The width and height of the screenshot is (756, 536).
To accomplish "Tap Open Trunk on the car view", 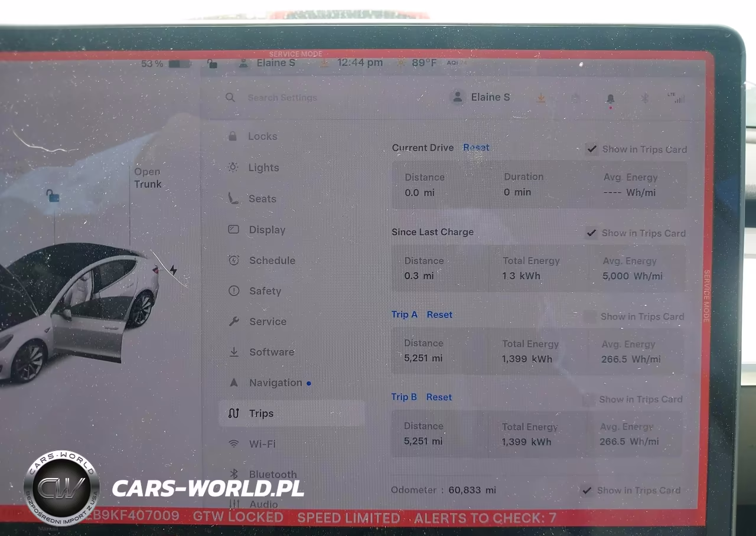I will pyautogui.click(x=147, y=178).
